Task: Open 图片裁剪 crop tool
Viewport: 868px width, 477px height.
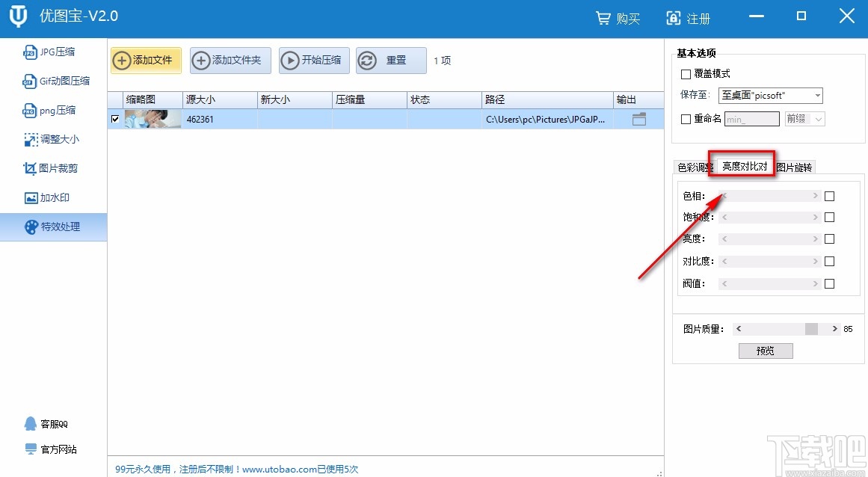Action: (50, 168)
